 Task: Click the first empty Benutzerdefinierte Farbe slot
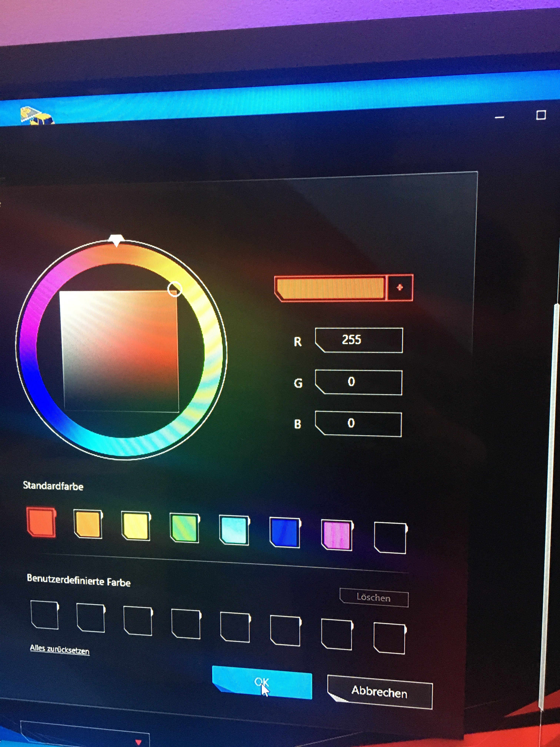[x=45, y=615]
